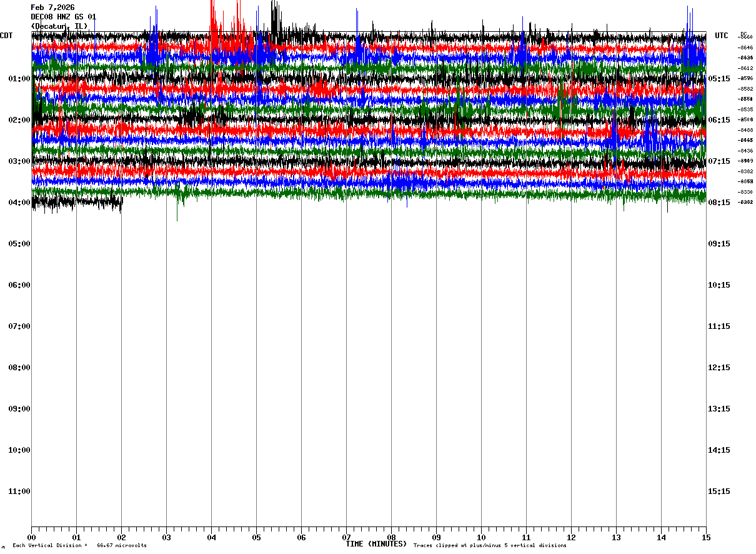Click the location label '(Decatur, IL)'
The height and width of the screenshot is (554, 756).
[x=59, y=26]
